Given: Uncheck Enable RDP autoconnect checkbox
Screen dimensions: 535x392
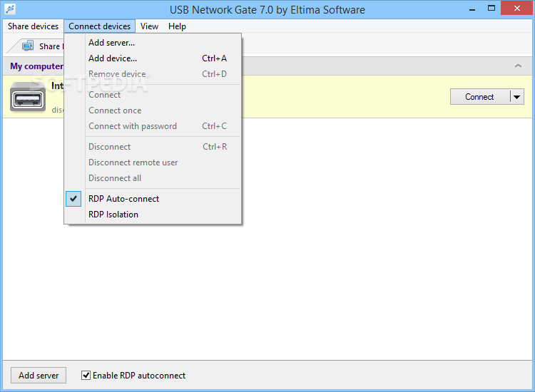Looking at the screenshot, I should tap(86, 376).
